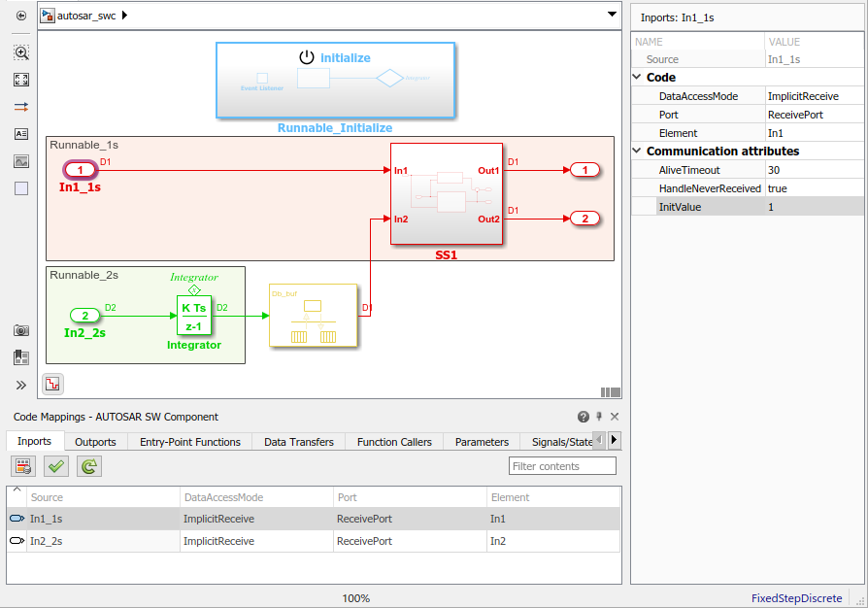Click the Fit to View icon
The height and width of the screenshot is (608, 868).
point(21,80)
